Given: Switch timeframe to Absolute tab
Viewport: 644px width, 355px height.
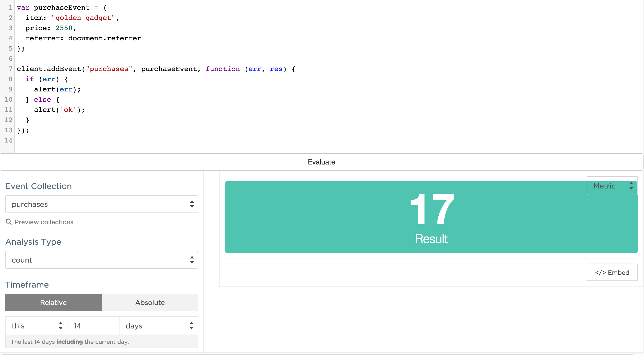Looking at the screenshot, I should tap(150, 302).
